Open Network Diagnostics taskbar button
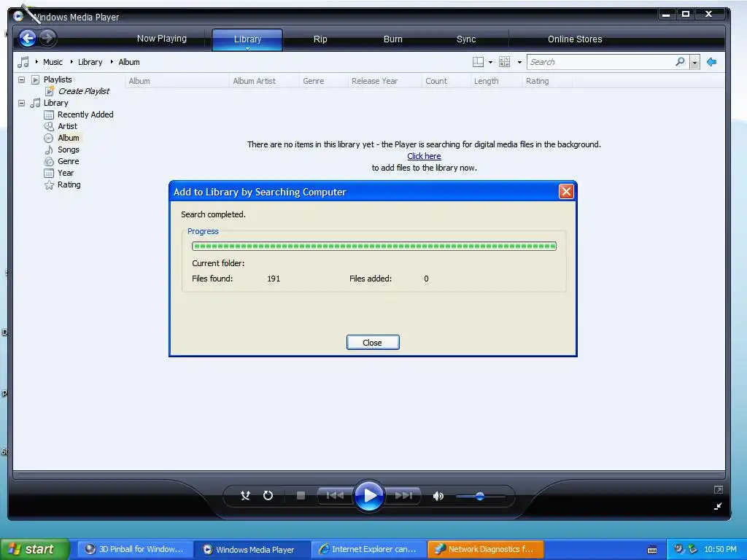The height and width of the screenshot is (560, 747). [x=485, y=549]
